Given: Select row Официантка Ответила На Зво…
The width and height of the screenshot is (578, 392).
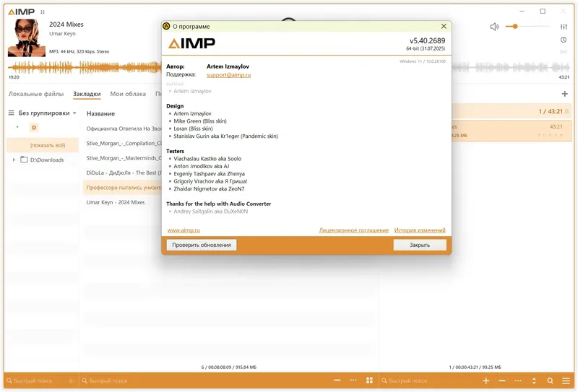Looking at the screenshot, I should tap(124, 129).
